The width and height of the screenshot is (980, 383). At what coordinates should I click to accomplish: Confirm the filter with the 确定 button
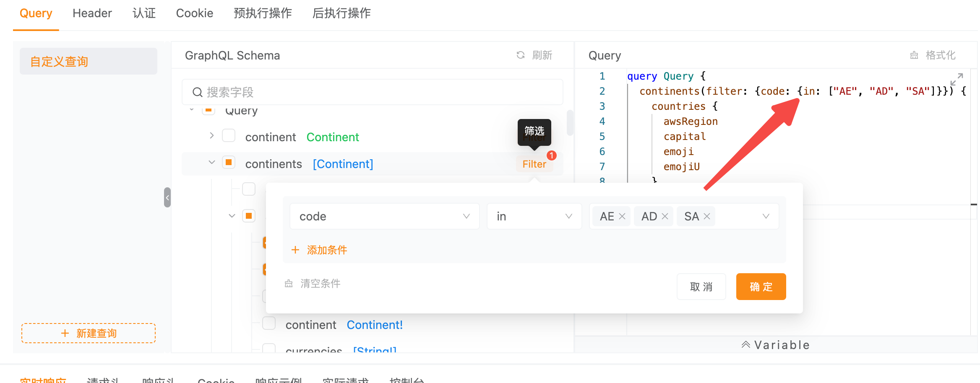761,287
